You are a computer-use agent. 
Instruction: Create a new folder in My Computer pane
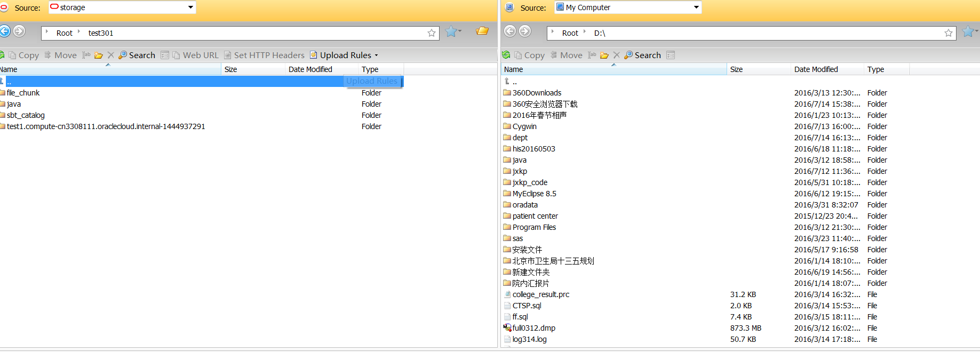pos(604,55)
